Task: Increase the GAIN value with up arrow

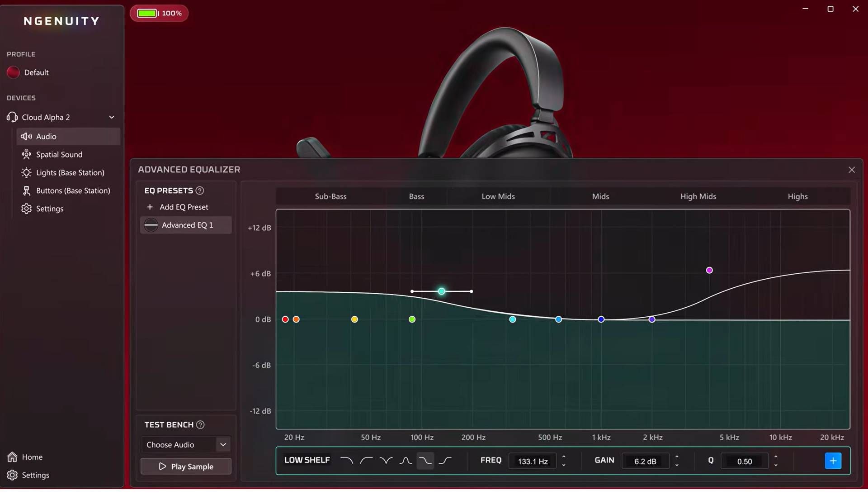Action: point(677,457)
